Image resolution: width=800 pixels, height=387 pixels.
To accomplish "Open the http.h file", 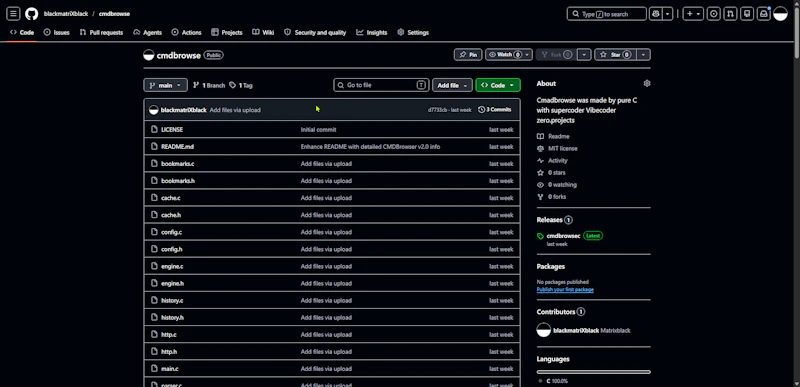I will pos(169,351).
